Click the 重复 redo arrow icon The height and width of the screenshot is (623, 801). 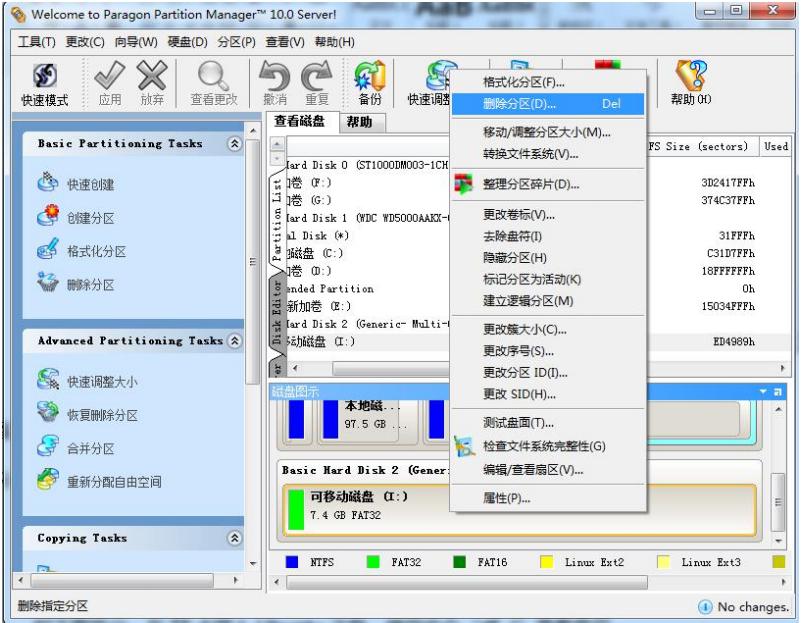(317, 76)
